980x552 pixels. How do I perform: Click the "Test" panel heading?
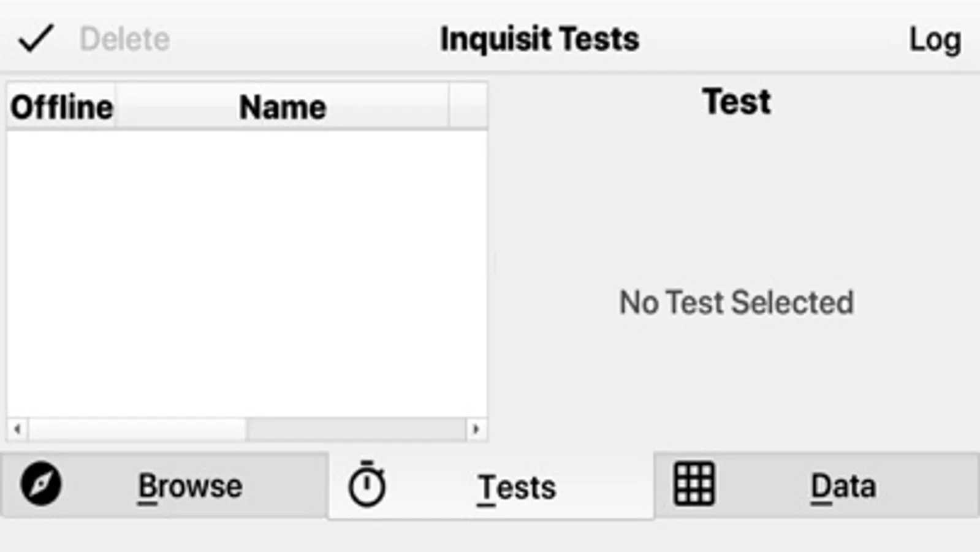736,102
